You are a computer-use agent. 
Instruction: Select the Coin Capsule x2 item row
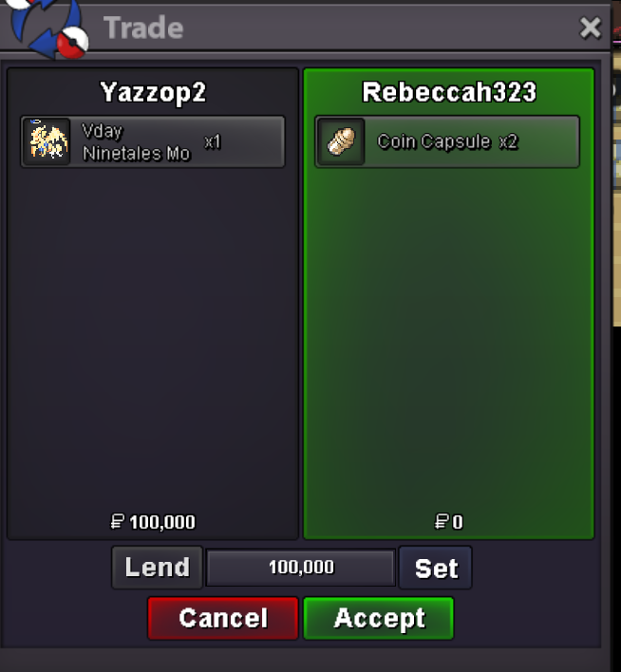click(x=447, y=141)
